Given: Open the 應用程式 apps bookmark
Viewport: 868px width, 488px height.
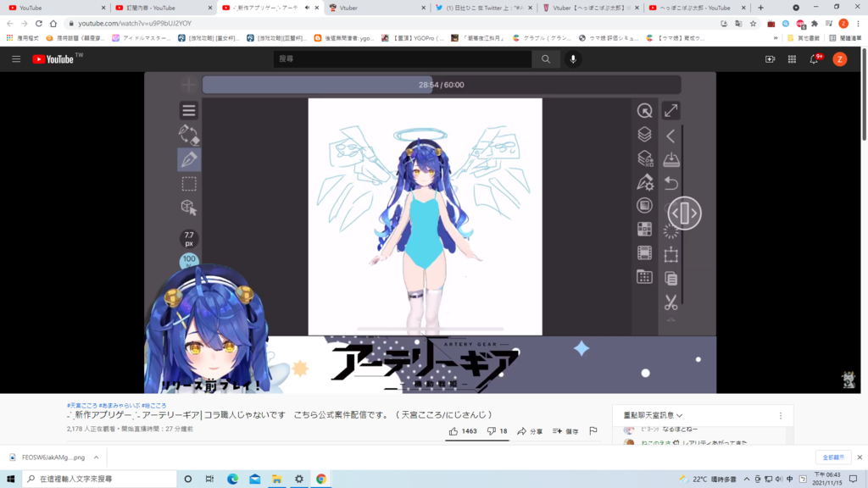Looking at the screenshot, I should pyautogui.click(x=23, y=38).
